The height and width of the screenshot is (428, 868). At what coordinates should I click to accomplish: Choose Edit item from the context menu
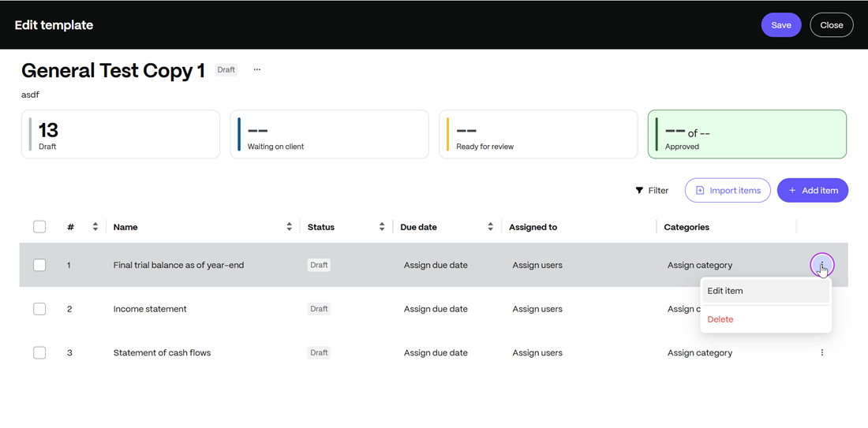click(766, 291)
